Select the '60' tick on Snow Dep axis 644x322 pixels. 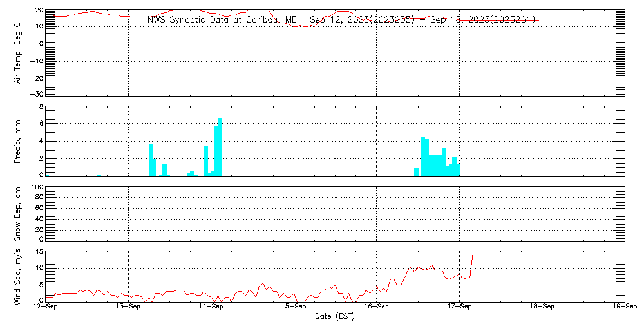pyautogui.click(x=39, y=208)
